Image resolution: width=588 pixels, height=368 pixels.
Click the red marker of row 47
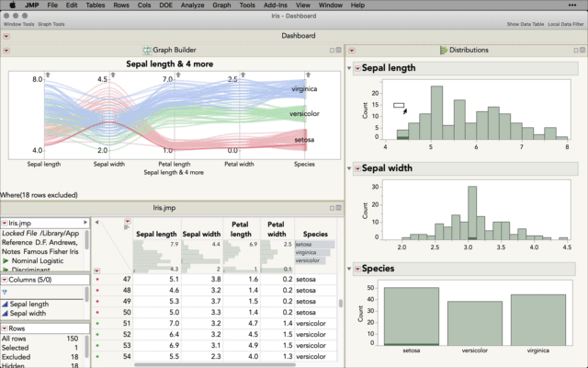[97, 280]
